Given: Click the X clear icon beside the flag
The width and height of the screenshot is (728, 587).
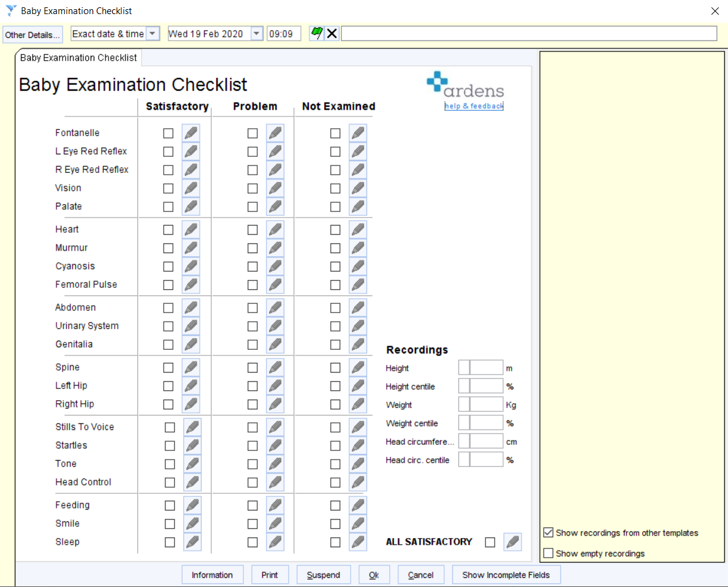Looking at the screenshot, I should point(332,33).
